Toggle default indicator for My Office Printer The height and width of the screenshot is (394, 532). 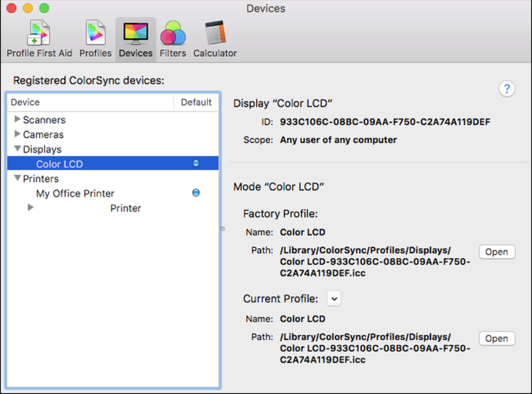pyautogui.click(x=196, y=193)
